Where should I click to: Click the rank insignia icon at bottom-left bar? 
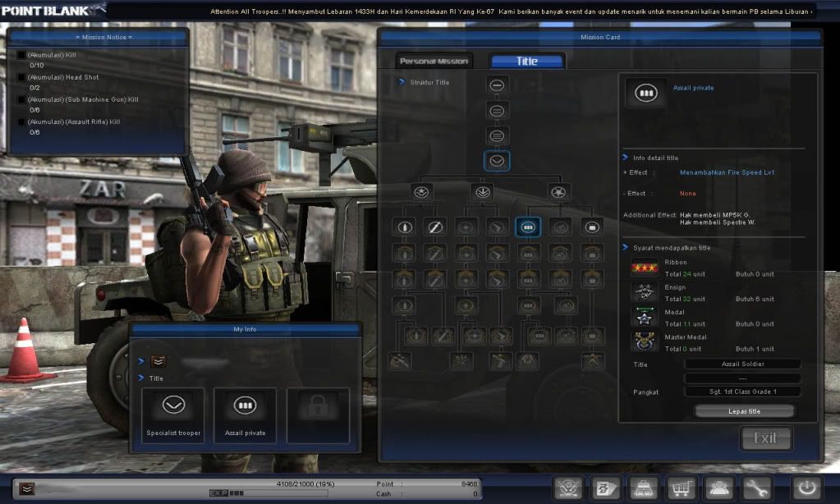[x=27, y=488]
